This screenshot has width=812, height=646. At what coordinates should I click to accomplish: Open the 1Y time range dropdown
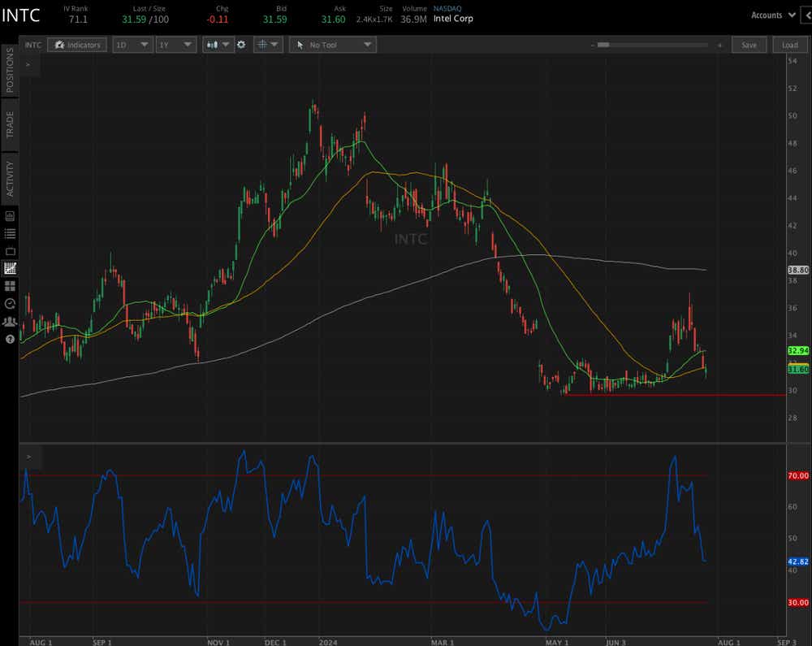pos(175,45)
